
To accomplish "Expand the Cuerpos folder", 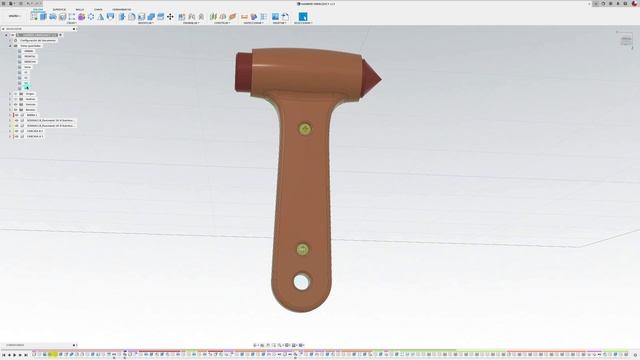I will pyautogui.click(x=10, y=104).
